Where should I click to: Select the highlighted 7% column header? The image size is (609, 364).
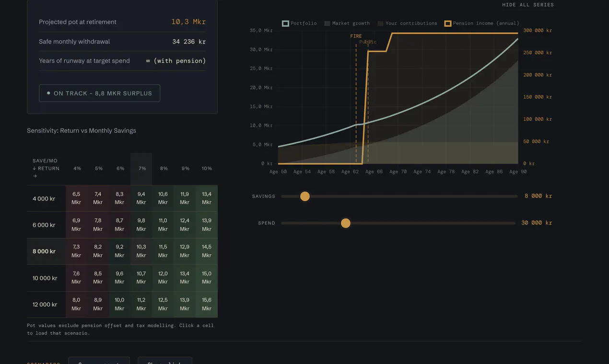tap(141, 169)
